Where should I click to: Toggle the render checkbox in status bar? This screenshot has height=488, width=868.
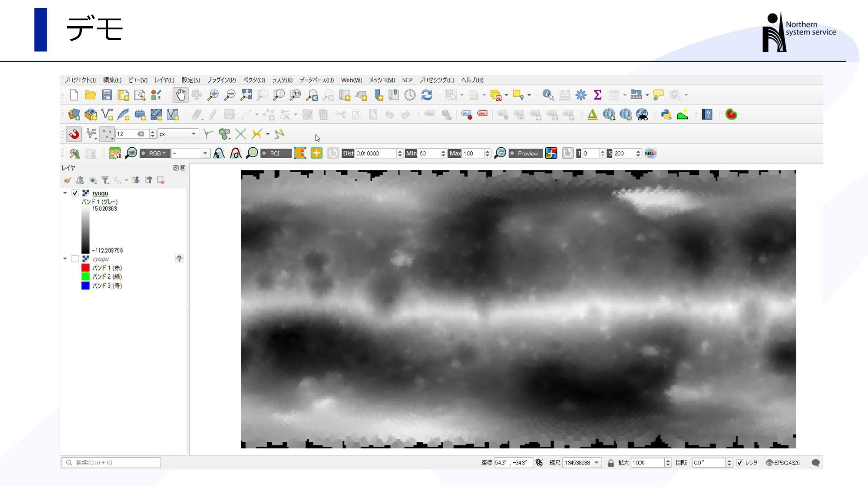click(x=740, y=463)
